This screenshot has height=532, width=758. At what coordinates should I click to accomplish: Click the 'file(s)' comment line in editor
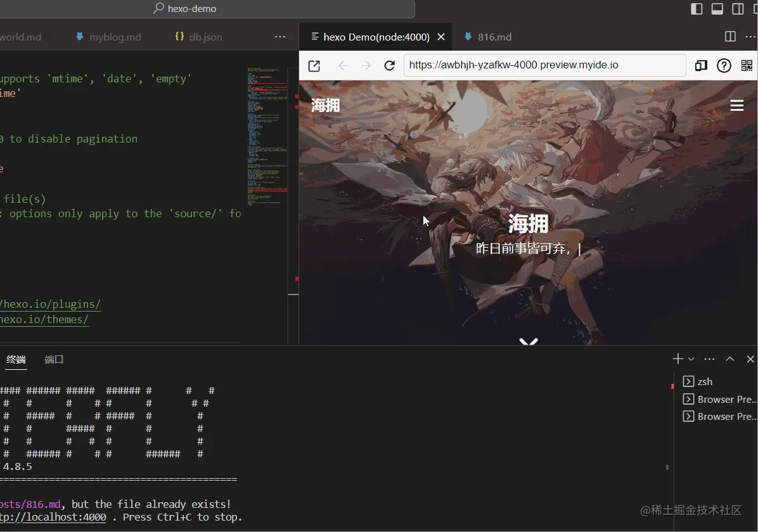(24, 199)
